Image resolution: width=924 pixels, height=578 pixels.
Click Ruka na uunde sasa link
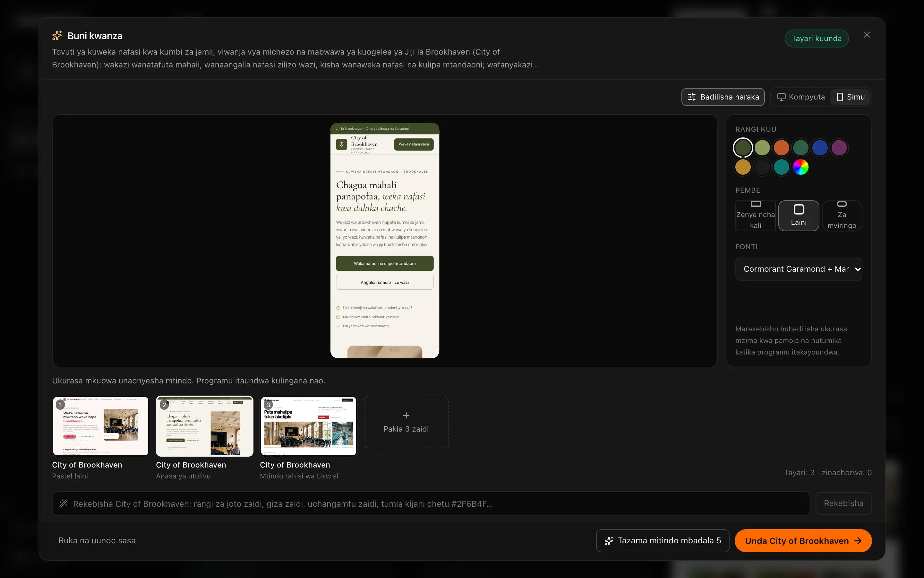pos(97,540)
